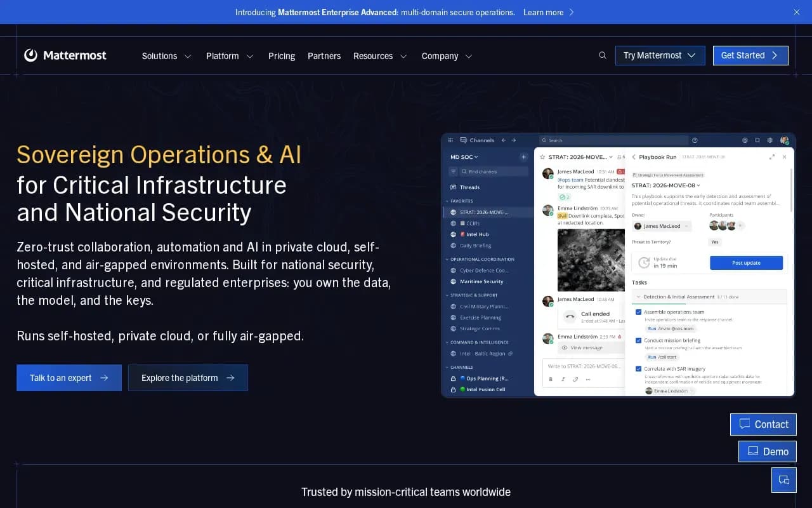Toggle the Correlate with SAR imagery checkbox

tap(638, 369)
